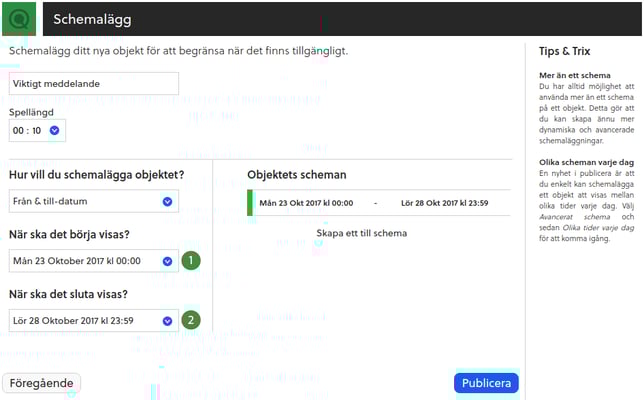Click the blue arrow on end date field
The height and width of the screenshot is (400, 644).
tap(167, 321)
